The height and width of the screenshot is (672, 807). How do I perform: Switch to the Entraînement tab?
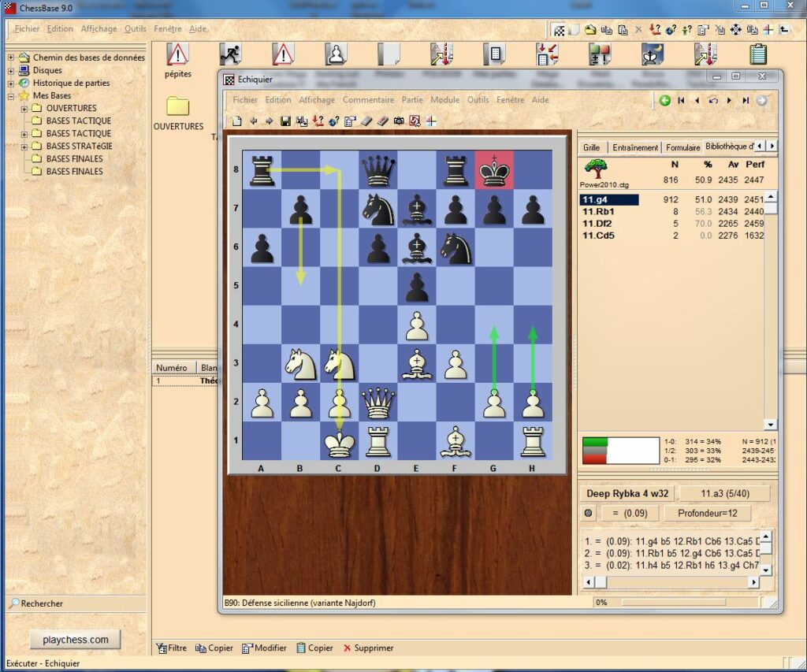point(635,147)
